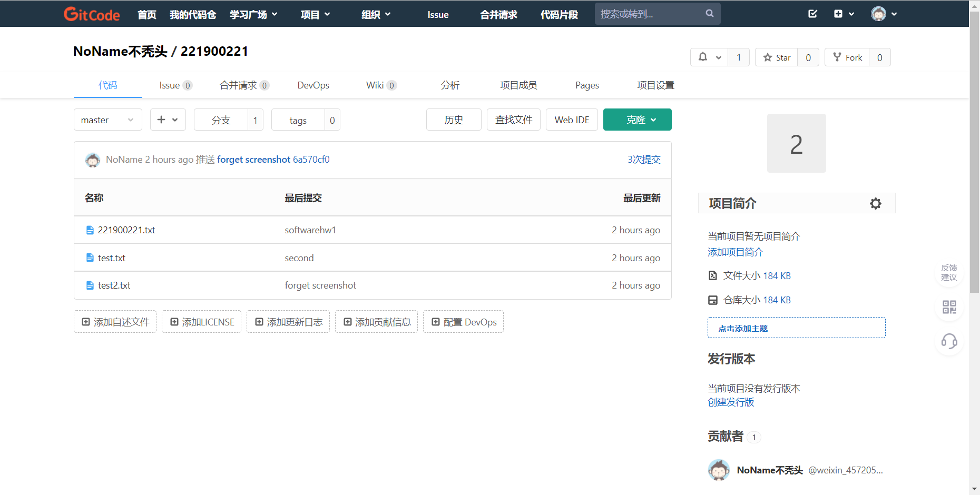Click the contributor avatar NoName不秃头
The width and height of the screenshot is (980, 495).
pyautogui.click(x=719, y=470)
